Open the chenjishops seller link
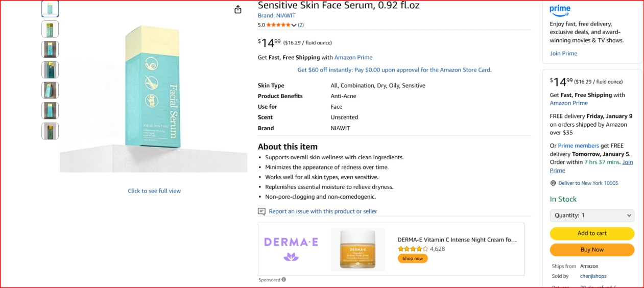The width and height of the screenshot is (644, 288). click(592, 276)
